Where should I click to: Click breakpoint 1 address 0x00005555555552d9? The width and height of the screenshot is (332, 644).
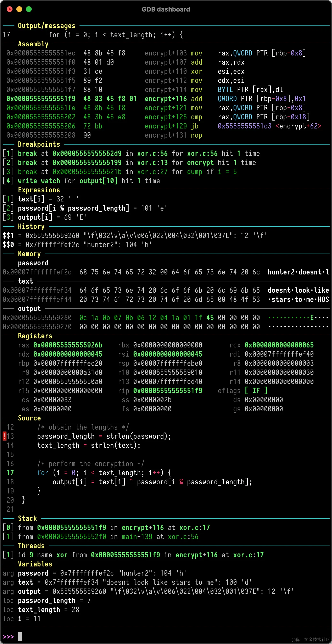(x=87, y=153)
